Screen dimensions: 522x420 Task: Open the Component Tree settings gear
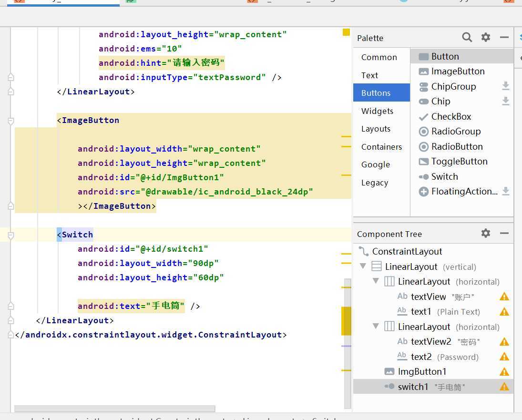[x=486, y=233]
